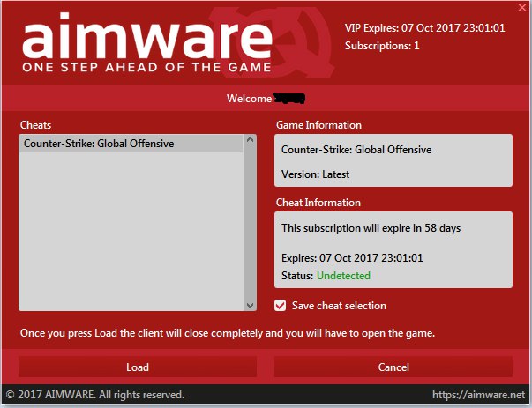Click the Game Information heading

318,125
